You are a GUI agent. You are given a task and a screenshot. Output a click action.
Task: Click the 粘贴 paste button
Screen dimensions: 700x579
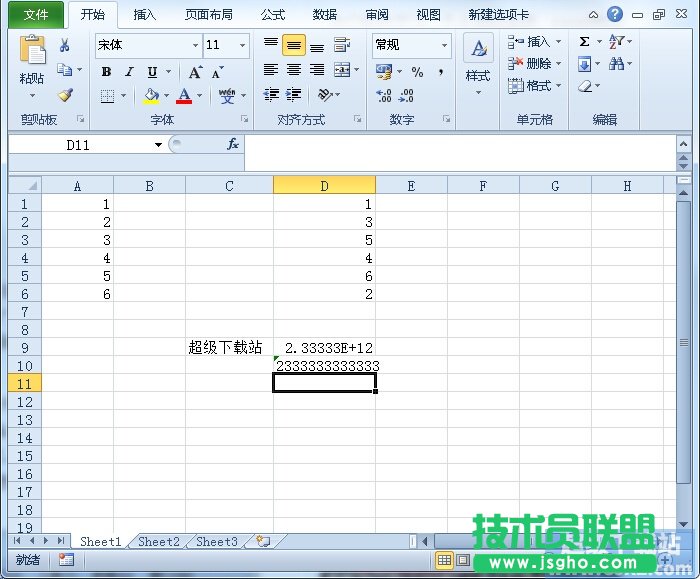pos(32,63)
